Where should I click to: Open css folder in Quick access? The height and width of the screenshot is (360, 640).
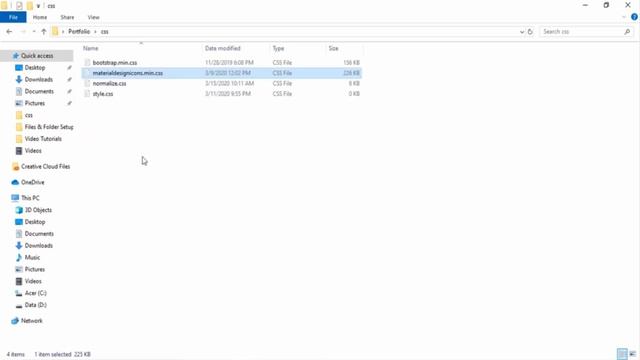(x=29, y=115)
